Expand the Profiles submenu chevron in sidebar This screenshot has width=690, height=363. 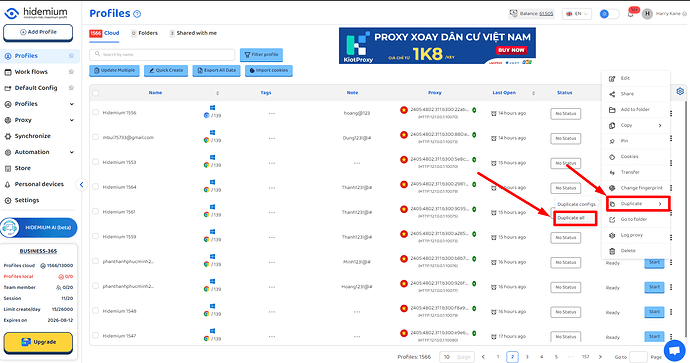72,104
